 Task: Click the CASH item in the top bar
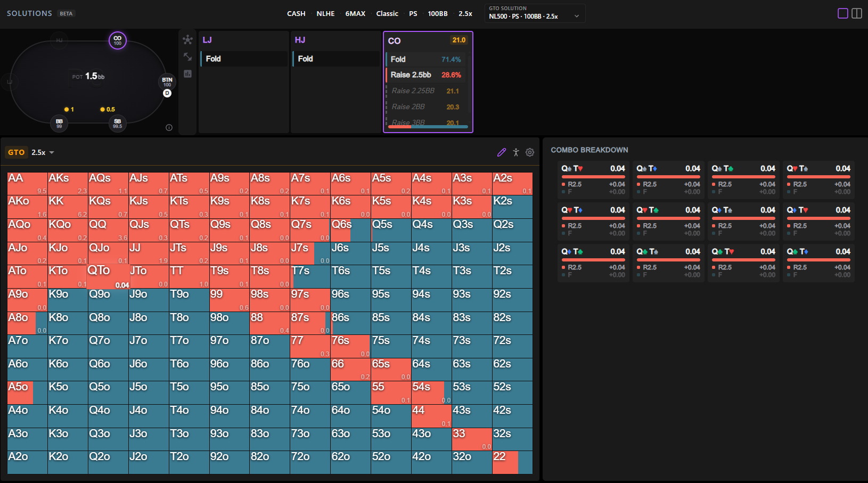tap(296, 14)
